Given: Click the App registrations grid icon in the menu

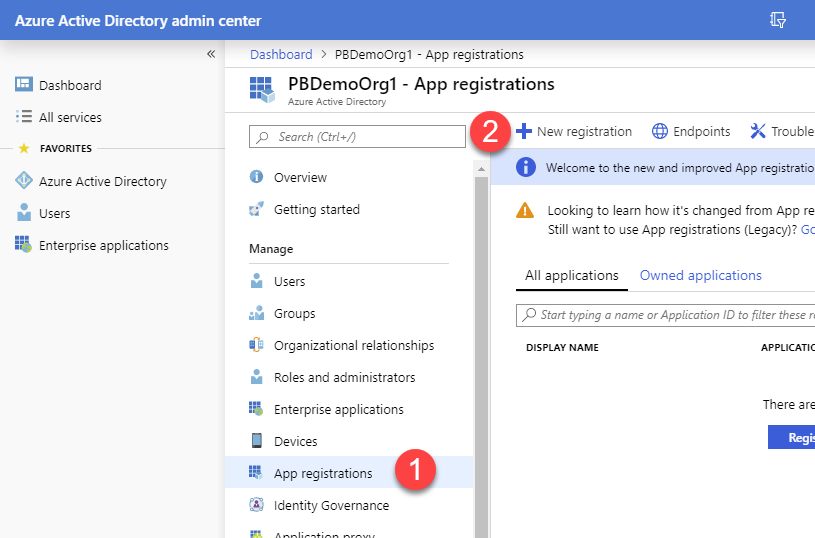Looking at the screenshot, I should pyautogui.click(x=255, y=472).
